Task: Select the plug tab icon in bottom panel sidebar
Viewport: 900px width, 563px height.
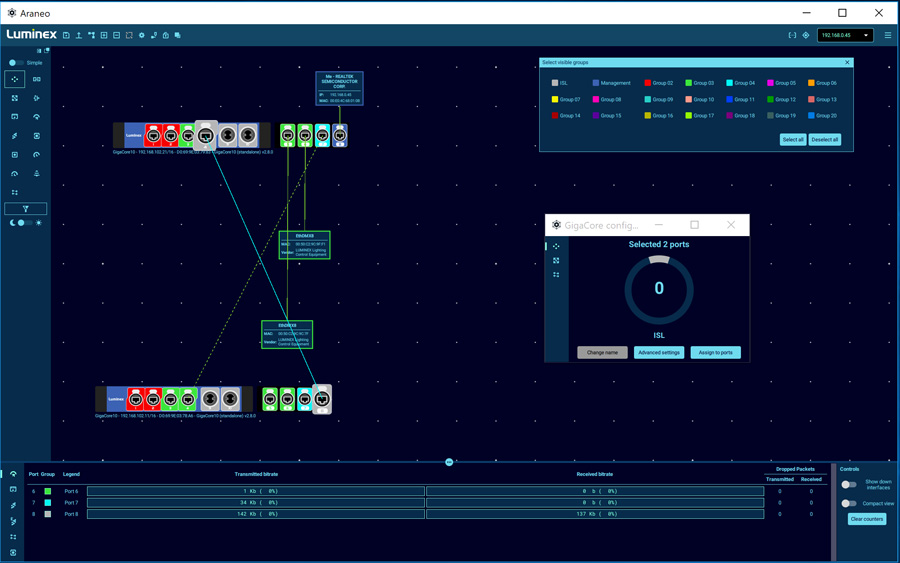Action: (x=13, y=506)
